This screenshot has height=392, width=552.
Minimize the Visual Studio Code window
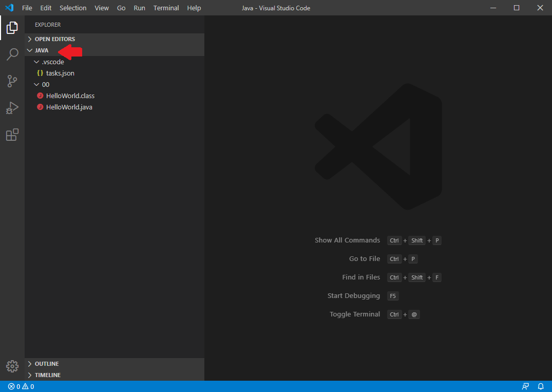(493, 8)
